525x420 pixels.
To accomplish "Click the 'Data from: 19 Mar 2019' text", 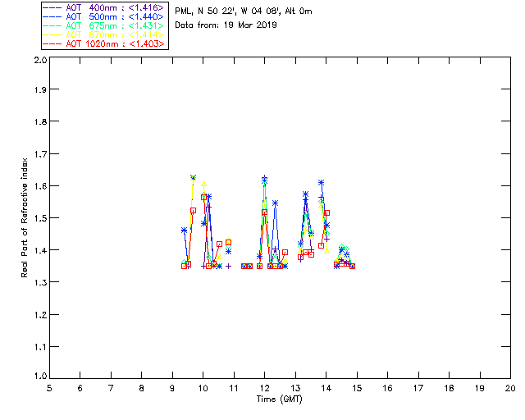I will pos(226,25).
